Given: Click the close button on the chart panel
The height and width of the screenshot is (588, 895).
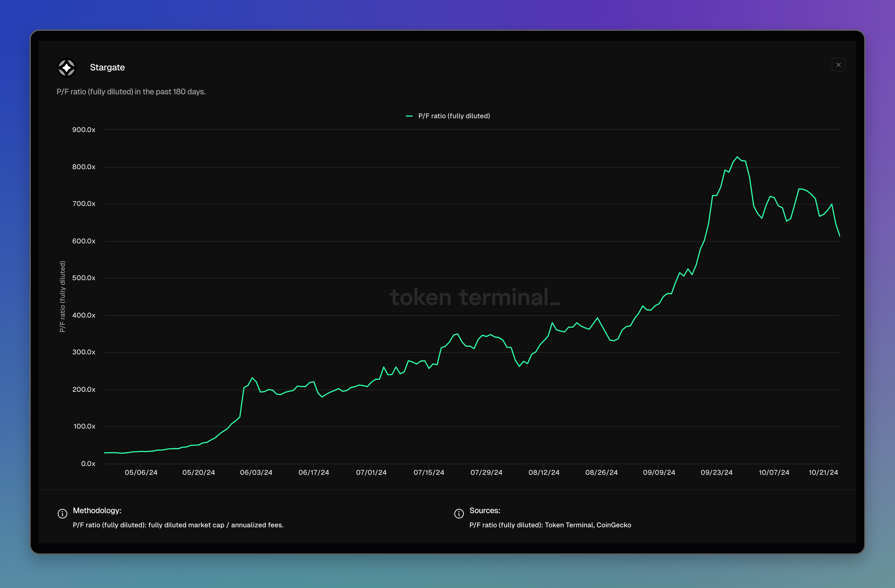Looking at the screenshot, I should pyautogui.click(x=839, y=65).
